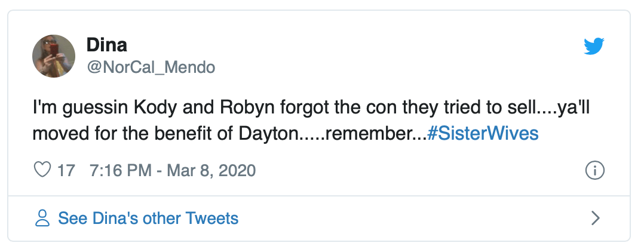Click the display name Dina
This screenshot has width=644, height=252.
107,44
